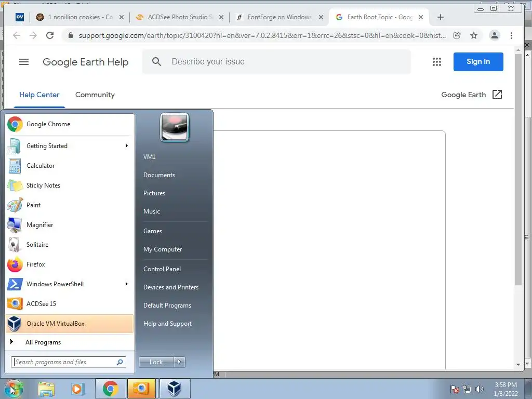This screenshot has width=532, height=399.
Task: Click the Chrome address bar URL
Action: (262, 35)
